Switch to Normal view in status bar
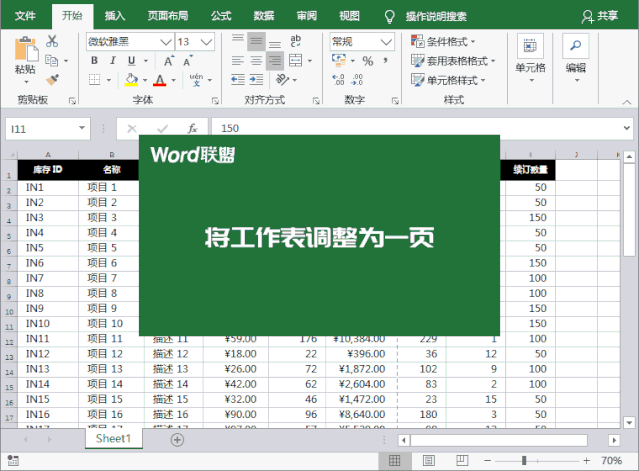The height and width of the screenshot is (471, 639). [394, 461]
